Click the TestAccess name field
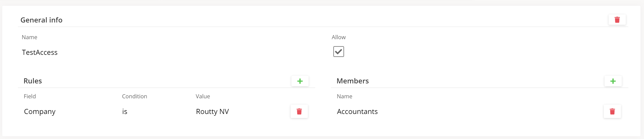644x139 pixels. point(40,52)
